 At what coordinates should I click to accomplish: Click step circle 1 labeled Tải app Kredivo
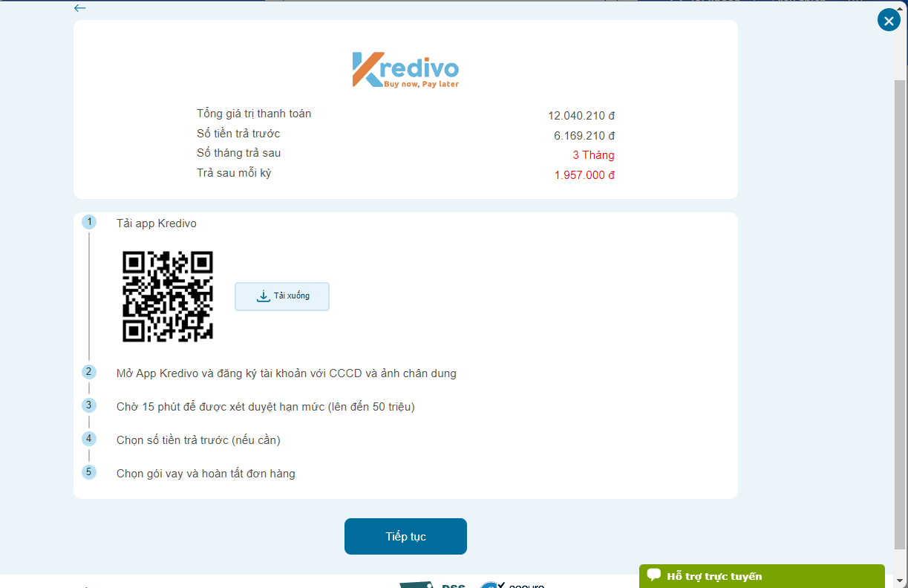89,220
